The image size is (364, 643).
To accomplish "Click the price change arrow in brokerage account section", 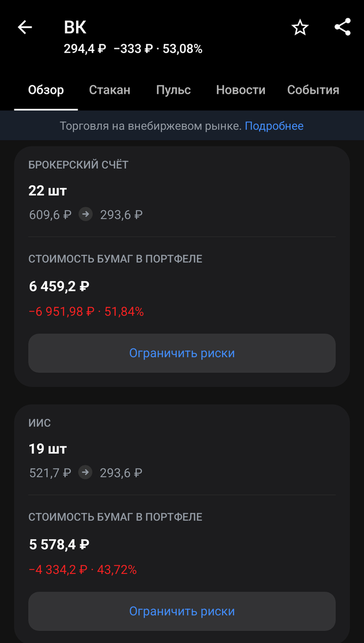I will 86,214.
